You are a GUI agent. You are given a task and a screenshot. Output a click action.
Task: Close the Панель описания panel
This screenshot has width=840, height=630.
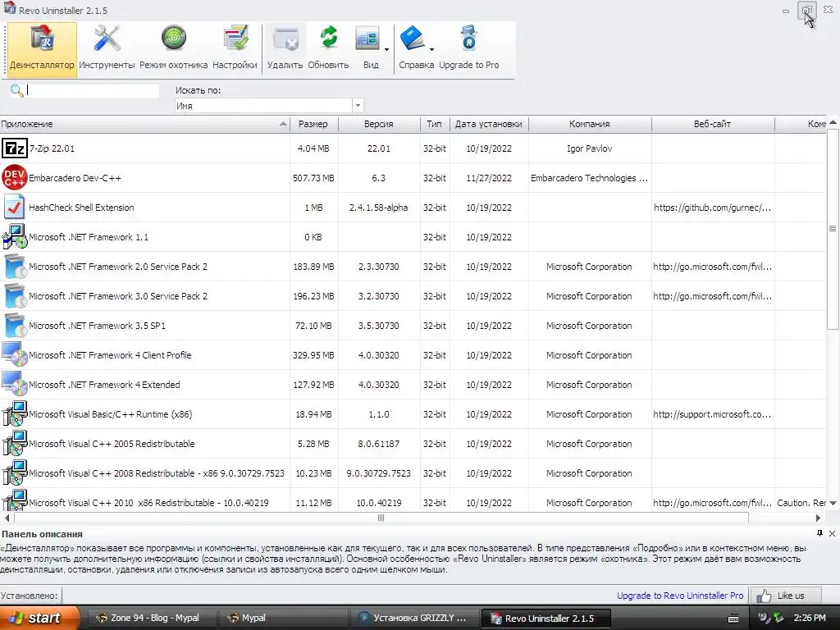[832, 533]
